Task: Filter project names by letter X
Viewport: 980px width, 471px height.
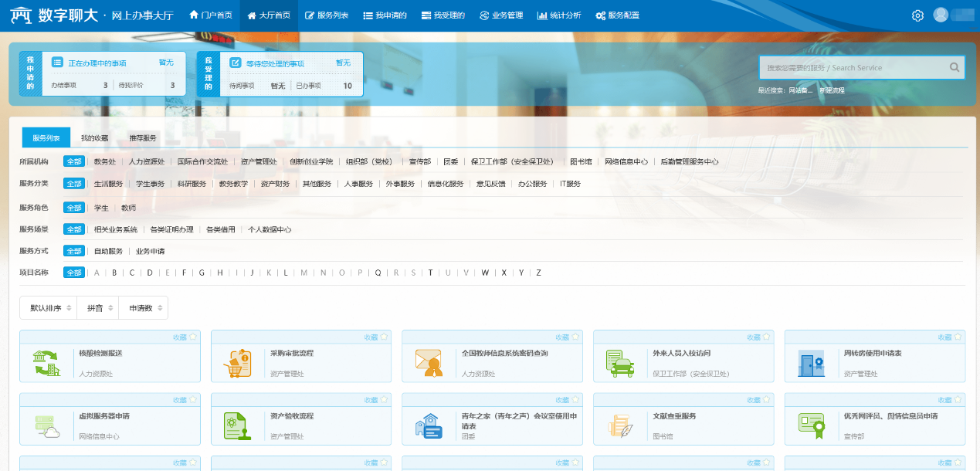Action: (504, 273)
